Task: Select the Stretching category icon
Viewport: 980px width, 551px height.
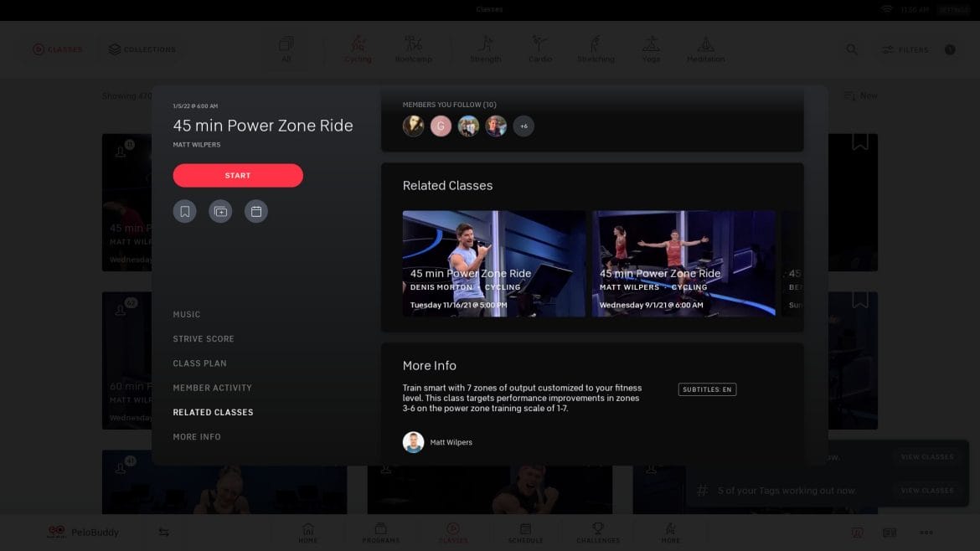Action: 596,49
